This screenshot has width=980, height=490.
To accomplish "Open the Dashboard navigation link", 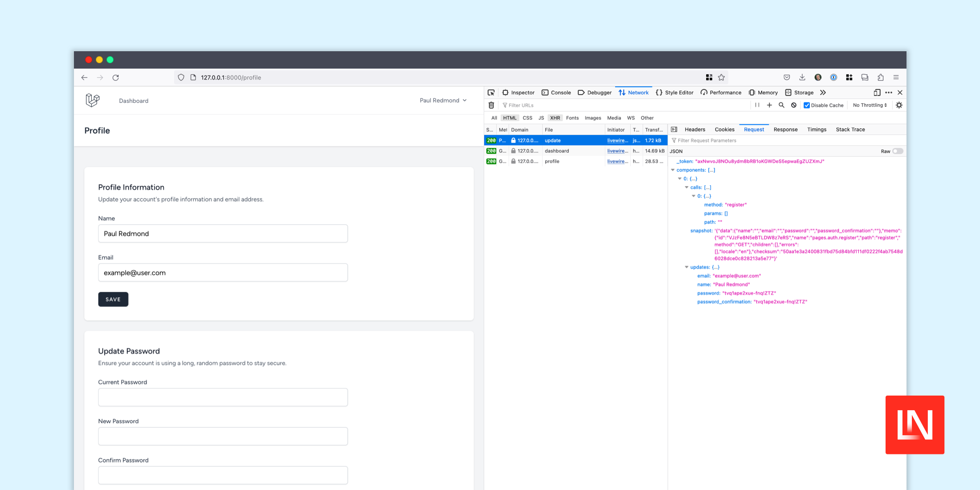I will [134, 101].
